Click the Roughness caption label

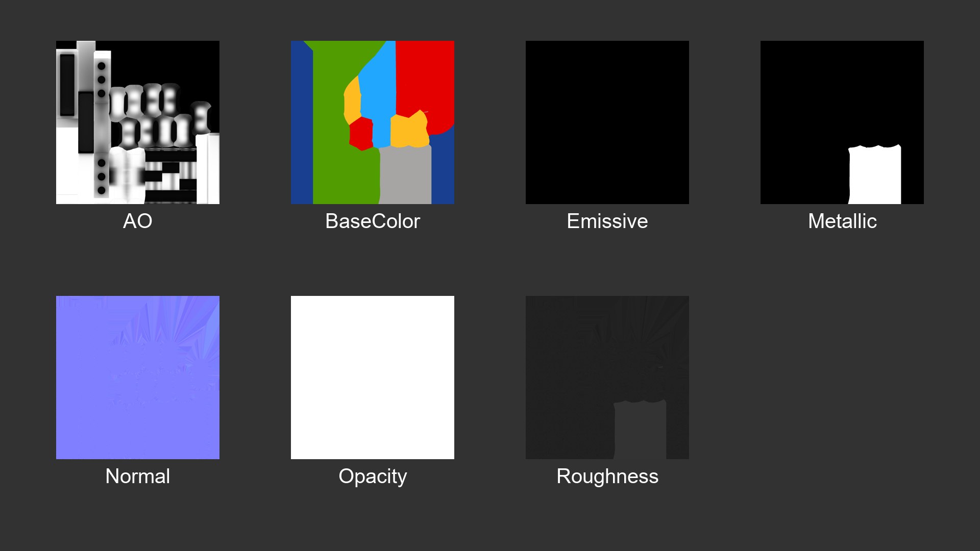[x=607, y=476]
